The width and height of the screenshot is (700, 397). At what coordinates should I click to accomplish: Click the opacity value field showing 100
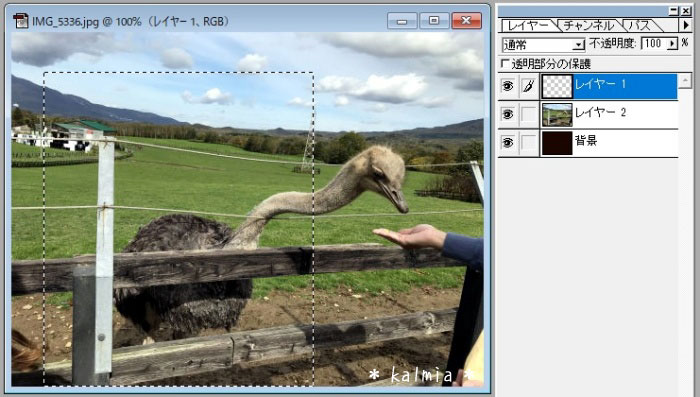(654, 44)
